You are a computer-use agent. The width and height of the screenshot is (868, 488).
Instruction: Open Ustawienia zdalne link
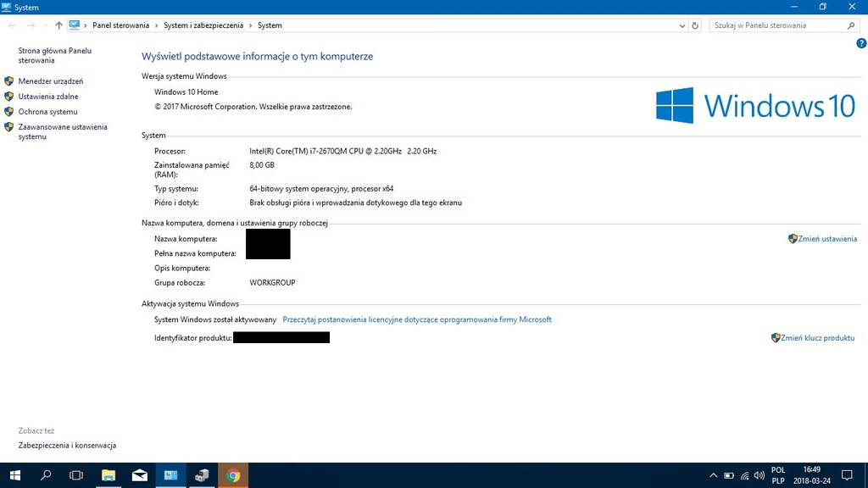(x=48, y=97)
